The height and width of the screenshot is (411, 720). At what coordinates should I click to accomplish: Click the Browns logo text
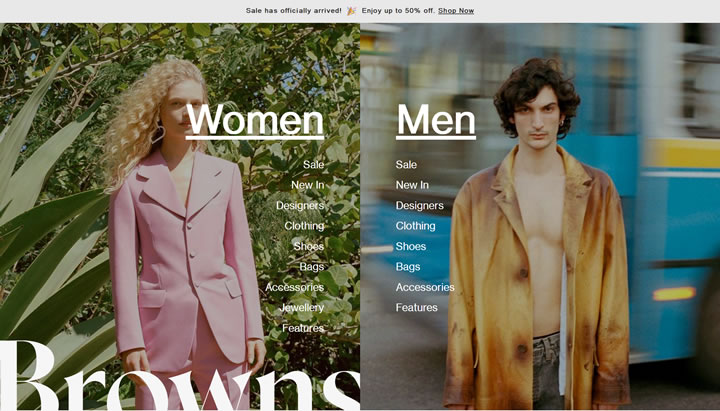[180, 378]
